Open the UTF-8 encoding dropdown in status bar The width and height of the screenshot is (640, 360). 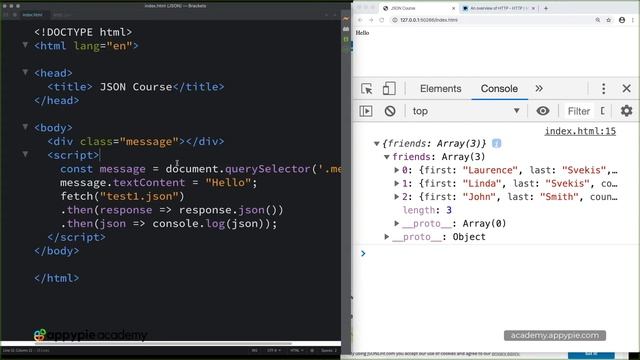click(273, 351)
